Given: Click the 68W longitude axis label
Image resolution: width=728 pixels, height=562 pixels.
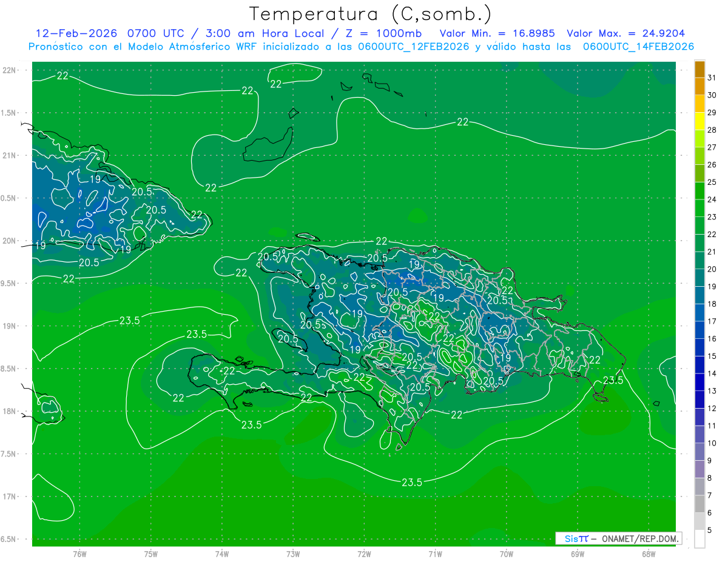Looking at the screenshot, I should (x=648, y=554).
